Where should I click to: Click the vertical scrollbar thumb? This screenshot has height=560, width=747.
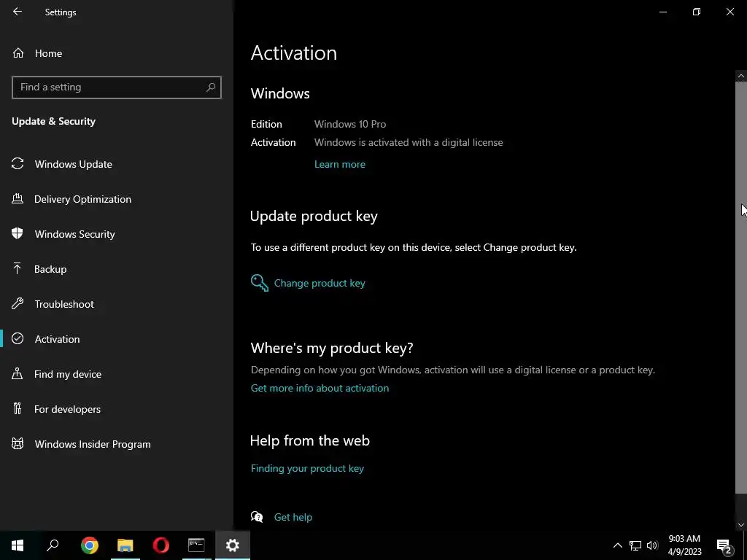click(x=741, y=287)
